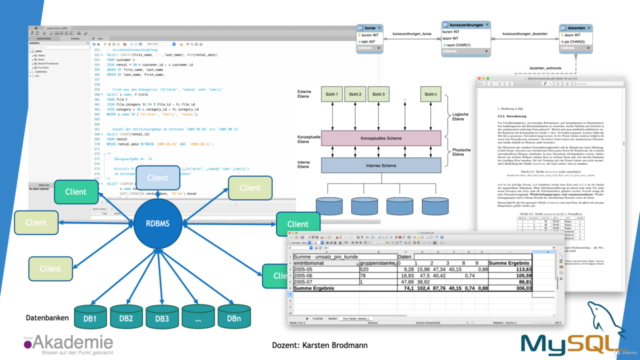
Task: Open the eintrittsmonat pivot field filter
Action: coord(358,264)
